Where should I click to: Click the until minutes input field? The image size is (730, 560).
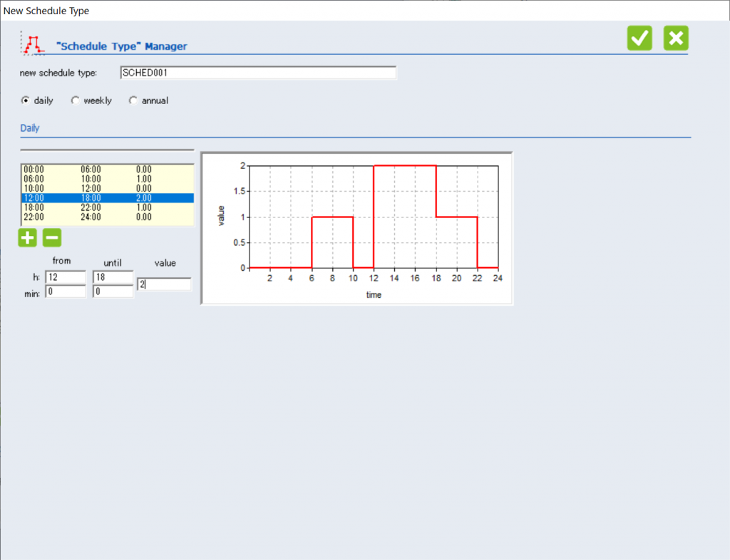[113, 291]
